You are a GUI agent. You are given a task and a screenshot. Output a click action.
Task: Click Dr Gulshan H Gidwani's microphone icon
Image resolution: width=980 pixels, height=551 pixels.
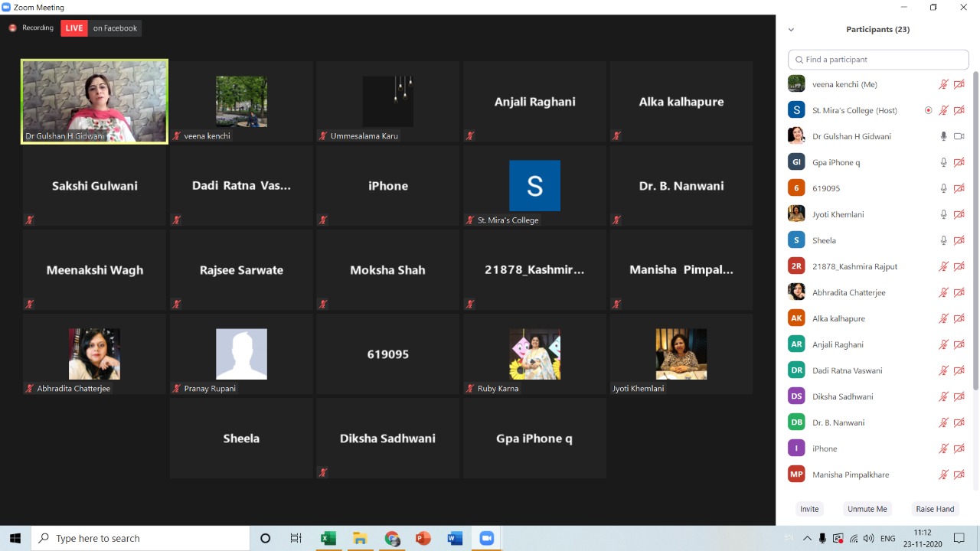tap(944, 136)
